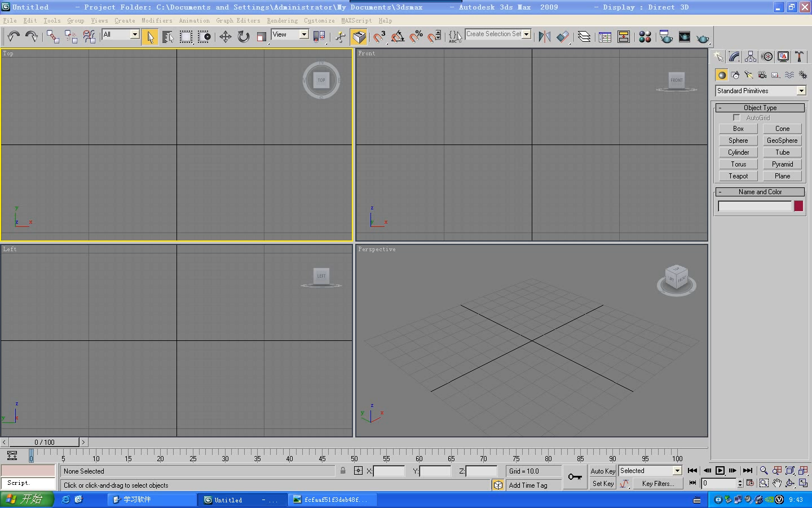The width and height of the screenshot is (812, 508).
Task: Switch to the Motion command panel
Action: tap(767, 56)
